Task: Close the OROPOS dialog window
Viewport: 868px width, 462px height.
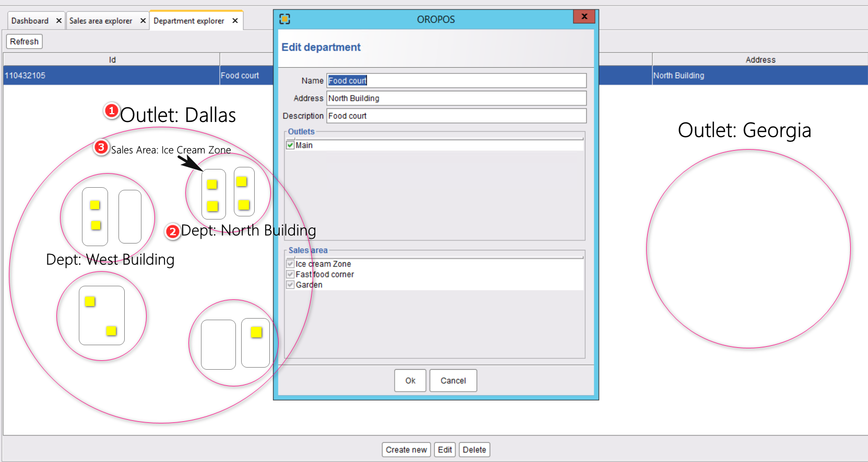Action: coord(584,17)
